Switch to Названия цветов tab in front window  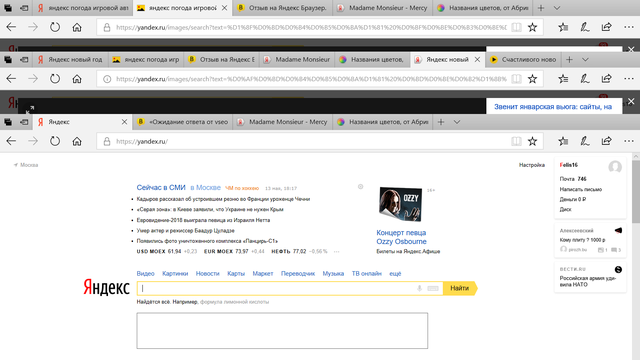pos(382,122)
